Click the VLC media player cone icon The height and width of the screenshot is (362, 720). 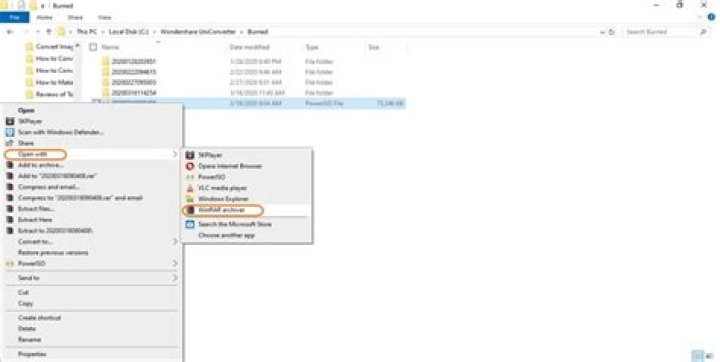pyautogui.click(x=190, y=188)
